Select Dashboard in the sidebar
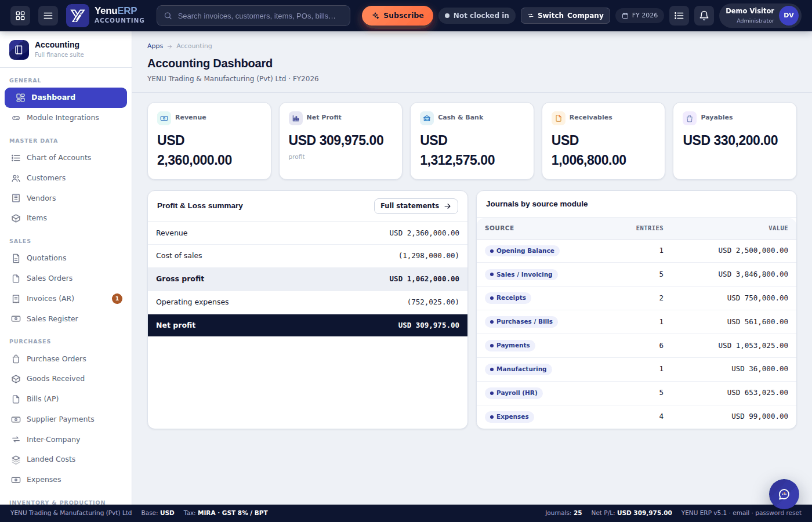Viewport: 812px width, 522px height. [x=66, y=97]
